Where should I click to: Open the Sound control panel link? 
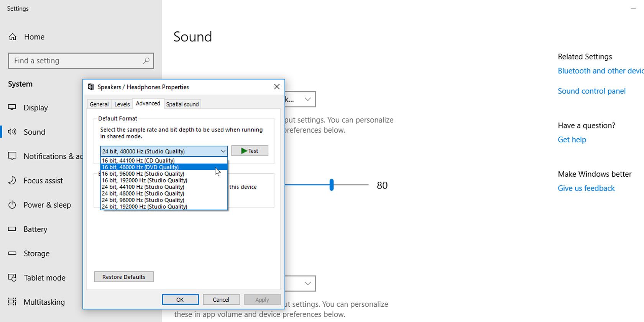tap(591, 91)
